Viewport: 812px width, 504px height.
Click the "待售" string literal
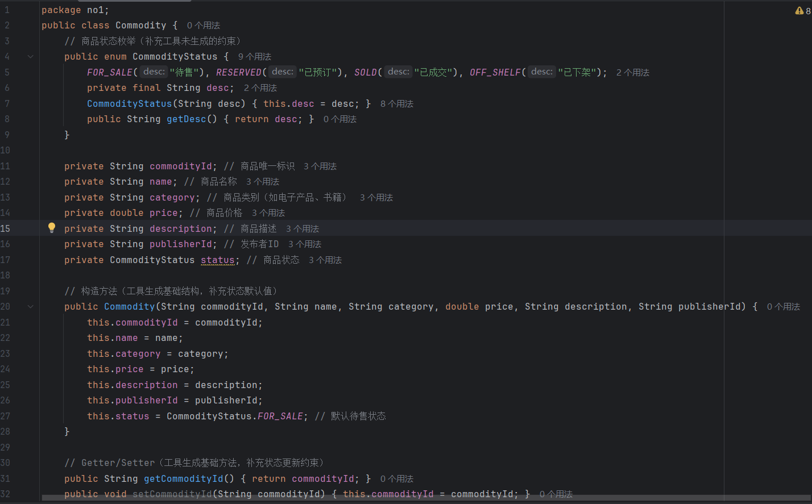coord(185,73)
